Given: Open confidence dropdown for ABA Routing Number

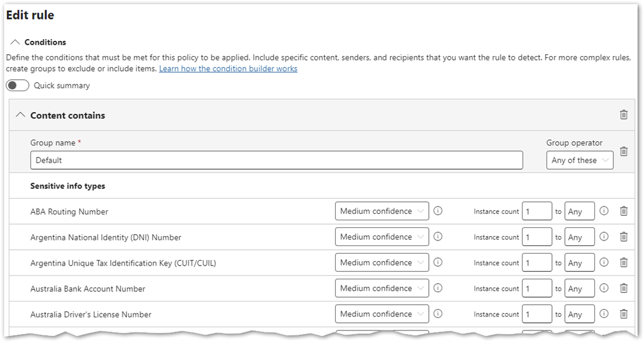Looking at the screenshot, I should pyautogui.click(x=382, y=211).
